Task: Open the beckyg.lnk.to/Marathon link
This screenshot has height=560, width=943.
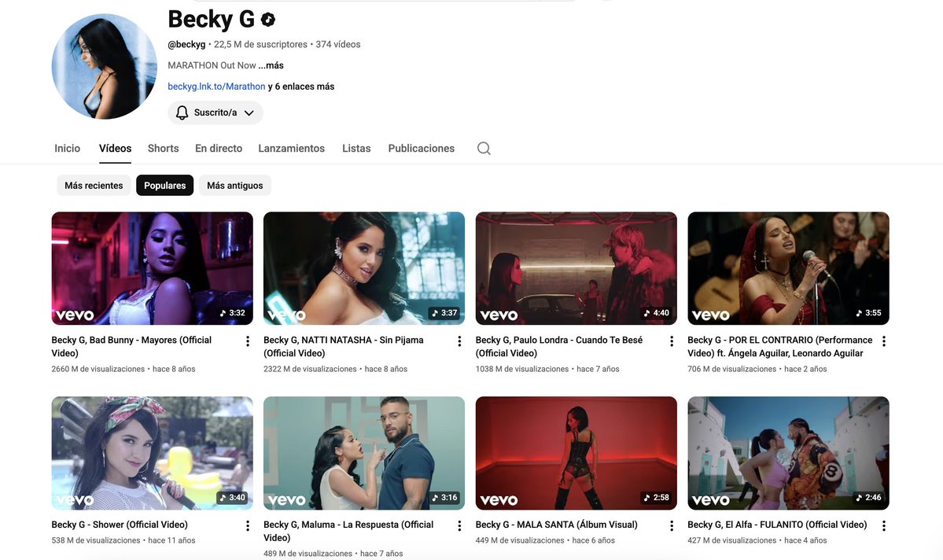Action: [216, 86]
